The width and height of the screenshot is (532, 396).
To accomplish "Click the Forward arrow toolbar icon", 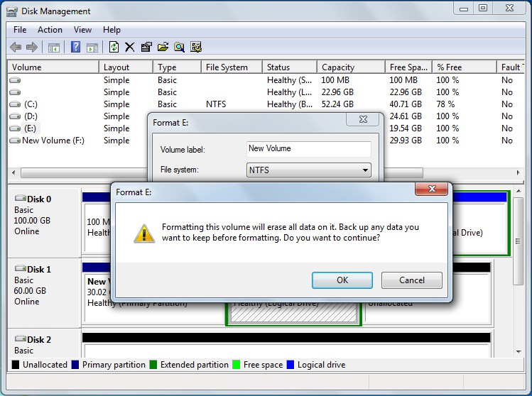I will (x=32, y=47).
